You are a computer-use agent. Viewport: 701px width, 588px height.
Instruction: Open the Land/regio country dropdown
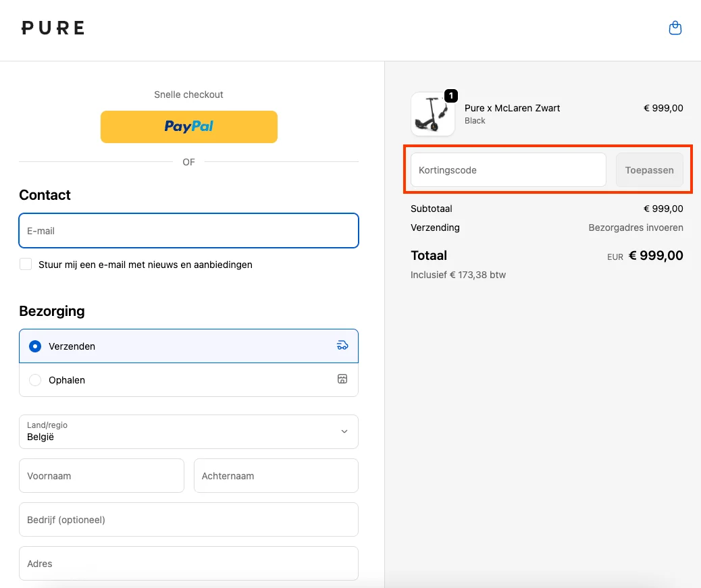click(x=188, y=432)
